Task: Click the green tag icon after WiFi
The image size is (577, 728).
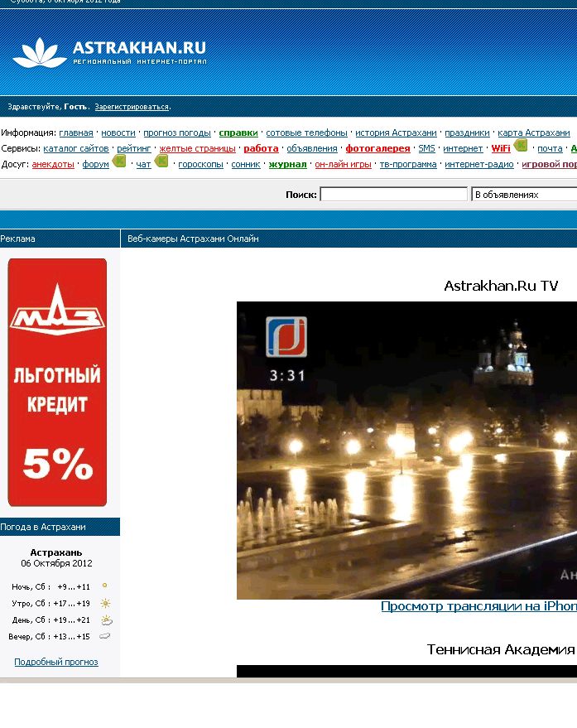Action: pos(521,145)
